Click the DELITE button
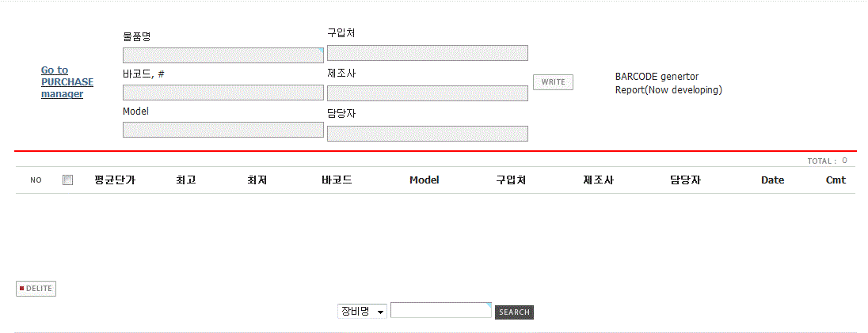This screenshot has height=333, width=868. pyautogui.click(x=36, y=288)
